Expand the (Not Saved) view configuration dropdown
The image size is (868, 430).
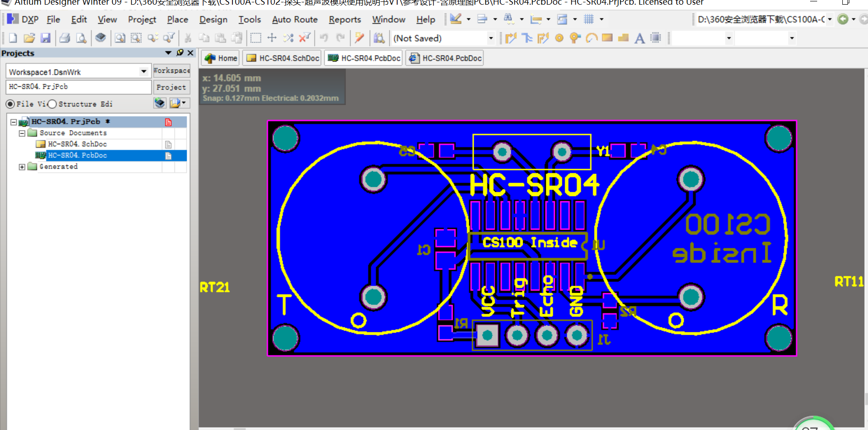tap(491, 38)
